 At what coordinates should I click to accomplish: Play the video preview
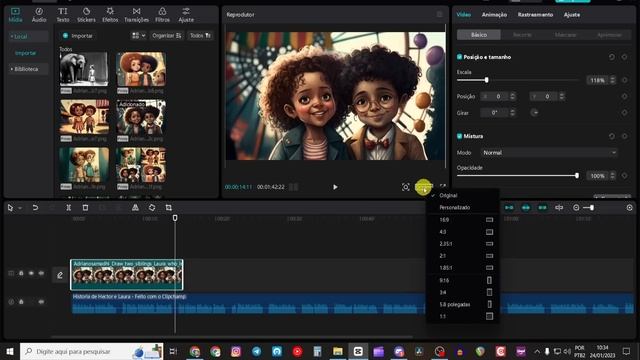(335, 187)
